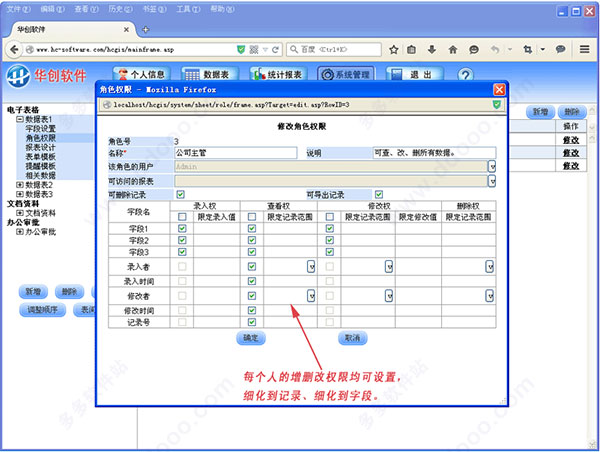The height and width of the screenshot is (452, 600).
Task: Open 录入者 删除权 record range dropdown
Action: [x=489, y=266]
